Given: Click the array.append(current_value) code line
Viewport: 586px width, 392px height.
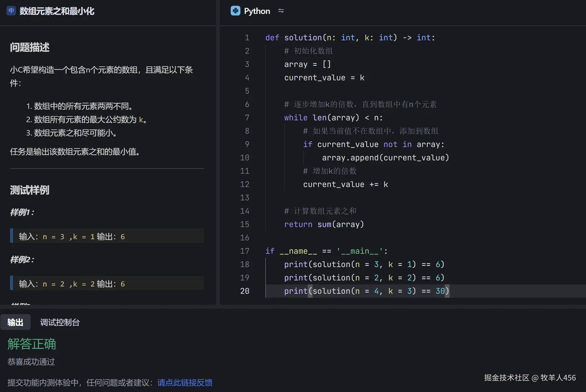Looking at the screenshot, I should pyautogui.click(x=385, y=158).
